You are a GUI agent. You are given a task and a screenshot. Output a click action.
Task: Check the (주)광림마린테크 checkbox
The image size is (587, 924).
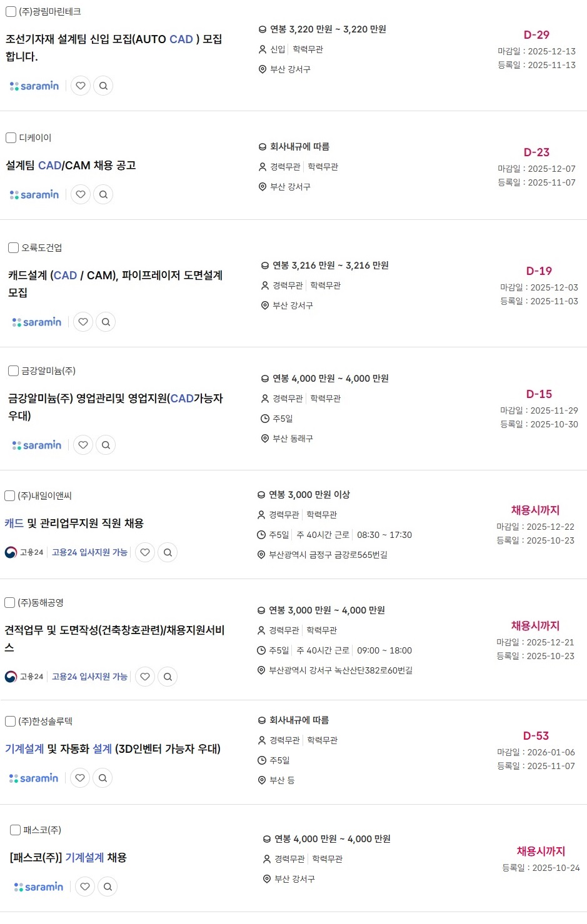(x=11, y=11)
